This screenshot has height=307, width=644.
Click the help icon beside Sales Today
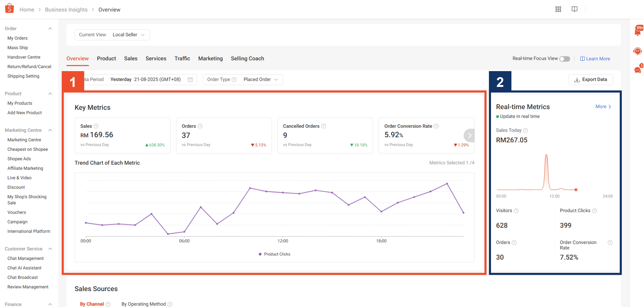(525, 130)
